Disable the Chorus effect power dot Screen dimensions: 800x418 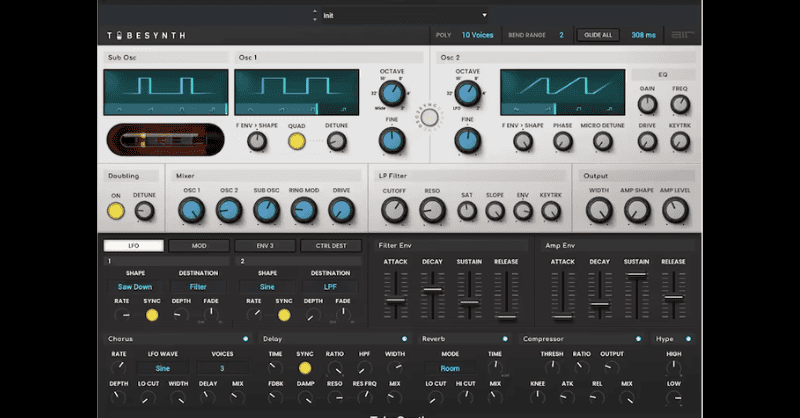245,339
